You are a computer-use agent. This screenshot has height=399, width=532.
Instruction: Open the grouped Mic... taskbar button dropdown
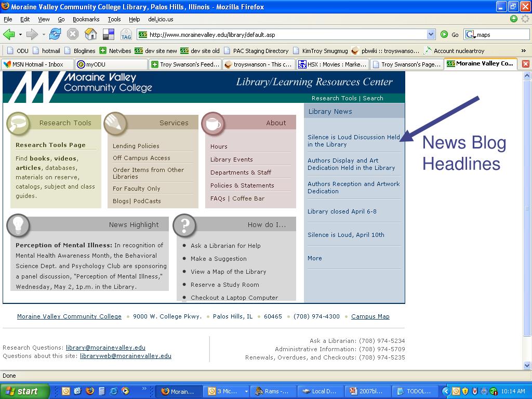[x=246, y=391]
